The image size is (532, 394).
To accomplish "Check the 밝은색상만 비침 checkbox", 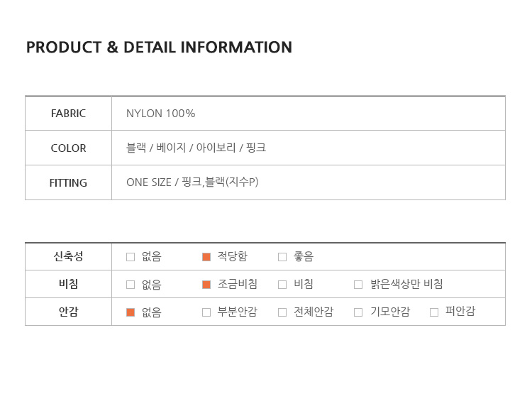I will pos(358,284).
